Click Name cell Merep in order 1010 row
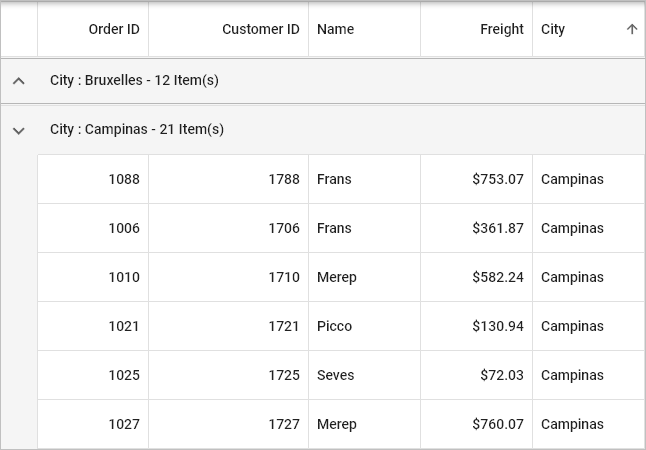This screenshot has height=450, width=646. pos(365,277)
